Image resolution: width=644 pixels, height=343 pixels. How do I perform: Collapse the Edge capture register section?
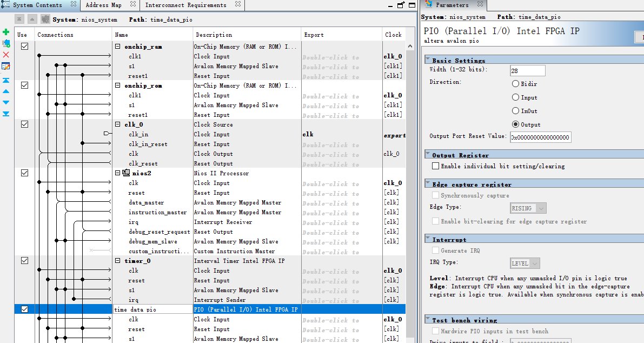click(428, 184)
